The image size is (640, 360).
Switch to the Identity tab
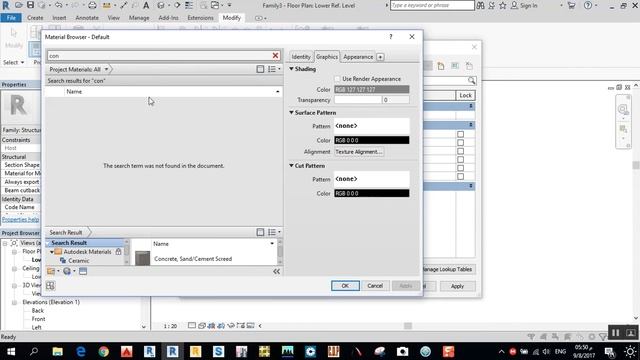coord(301,57)
